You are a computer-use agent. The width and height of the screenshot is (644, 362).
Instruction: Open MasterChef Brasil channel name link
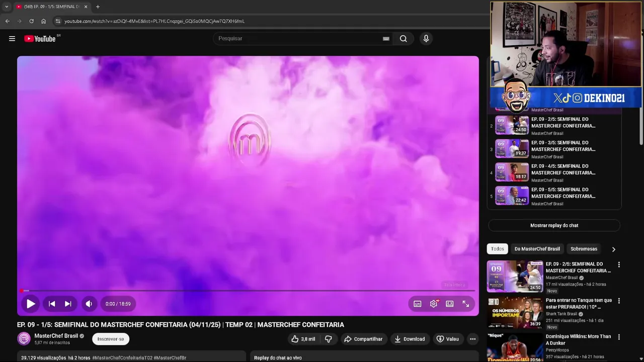tap(56, 336)
